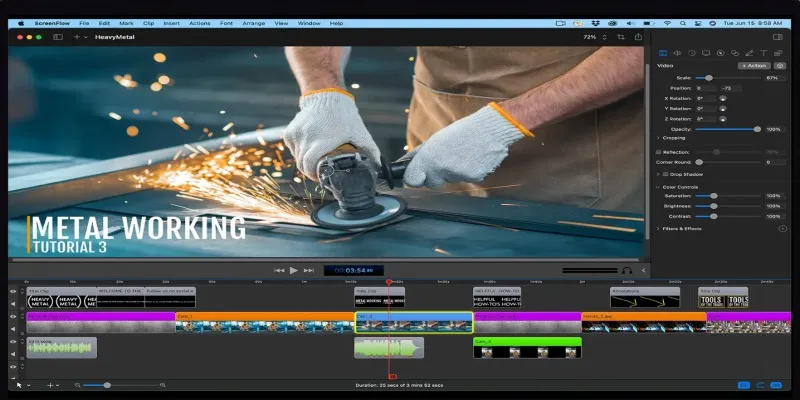This screenshot has height=400, width=800.
Task: Select the green Cam_3 clip on timeline
Action: coord(527,347)
